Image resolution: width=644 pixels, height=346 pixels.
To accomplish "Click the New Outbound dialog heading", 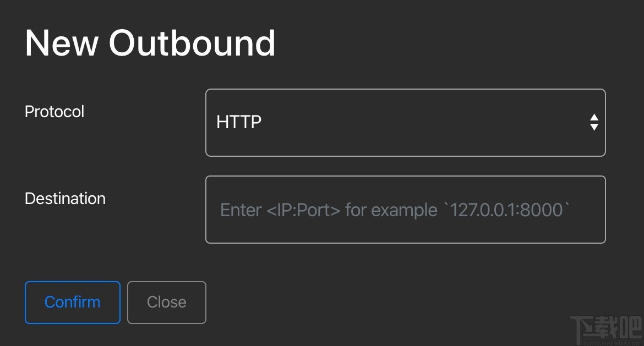I will [x=150, y=43].
